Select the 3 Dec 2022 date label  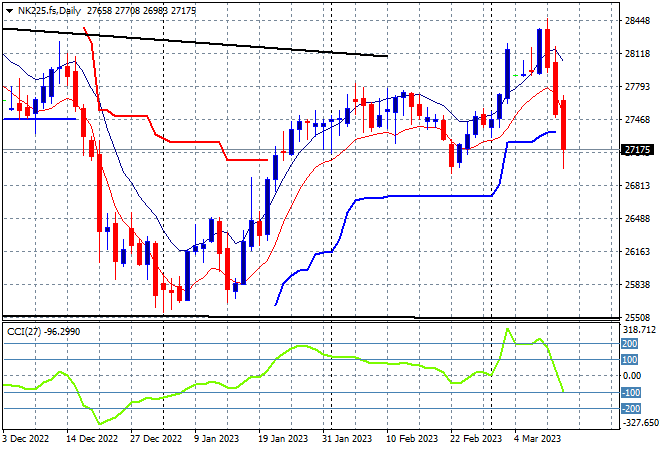coord(25,439)
